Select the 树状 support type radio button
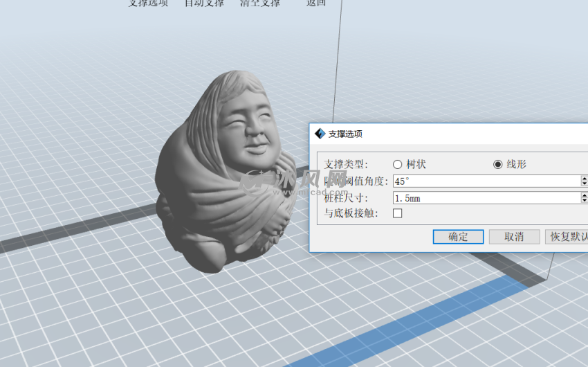588x367 pixels. [398, 164]
